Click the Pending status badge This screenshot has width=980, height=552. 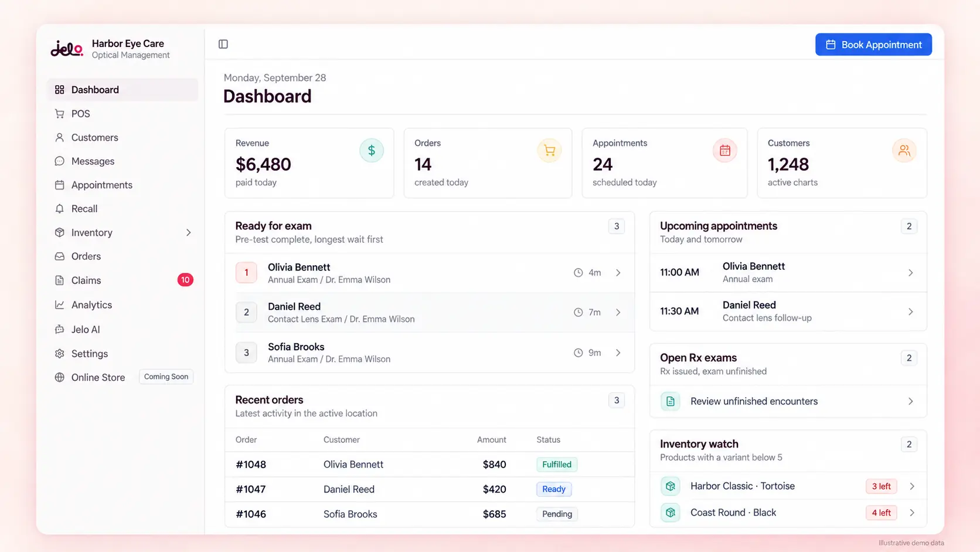[557, 514]
